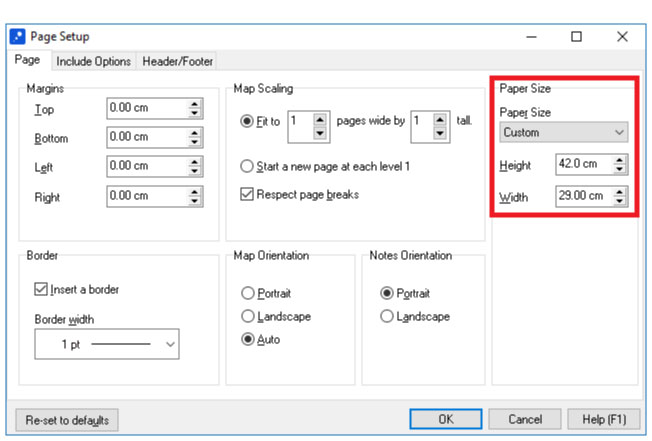This screenshot has height=441, width=652.
Task: Decrease the Right margin with its down arrow
Action: (x=194, y=201)
